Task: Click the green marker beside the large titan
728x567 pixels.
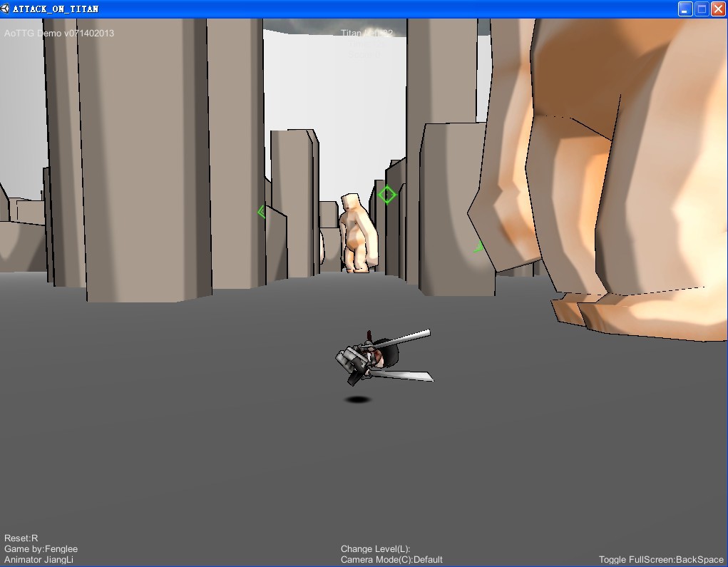Action: (478, 247)
